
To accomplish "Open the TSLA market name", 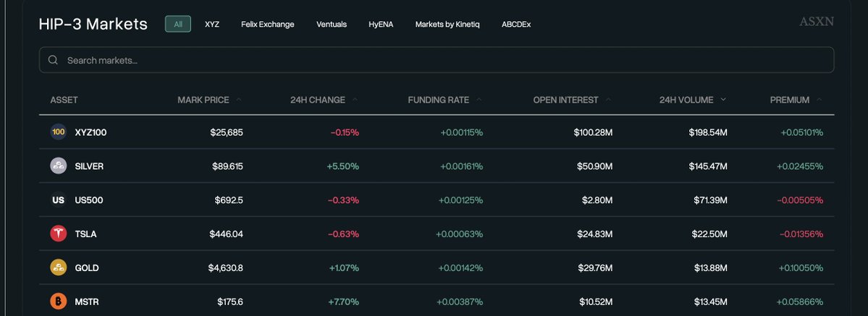I will [x=86, y=234].
